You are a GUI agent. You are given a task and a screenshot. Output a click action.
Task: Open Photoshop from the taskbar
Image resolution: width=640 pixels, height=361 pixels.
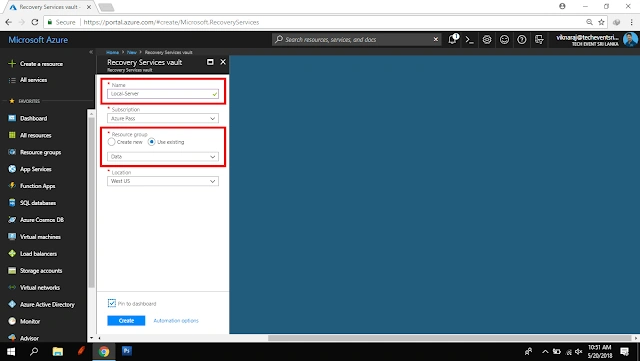(127, 351)
